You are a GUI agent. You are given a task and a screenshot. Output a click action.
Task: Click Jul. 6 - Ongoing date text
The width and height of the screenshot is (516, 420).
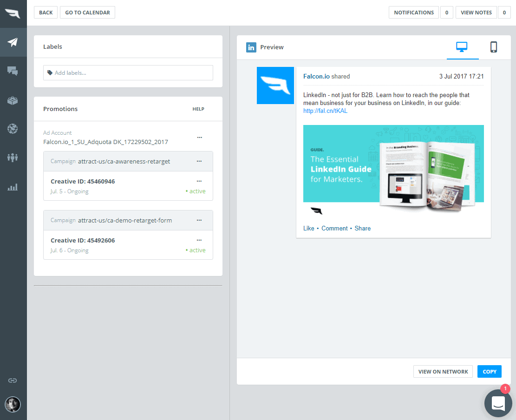coord(70,250)
